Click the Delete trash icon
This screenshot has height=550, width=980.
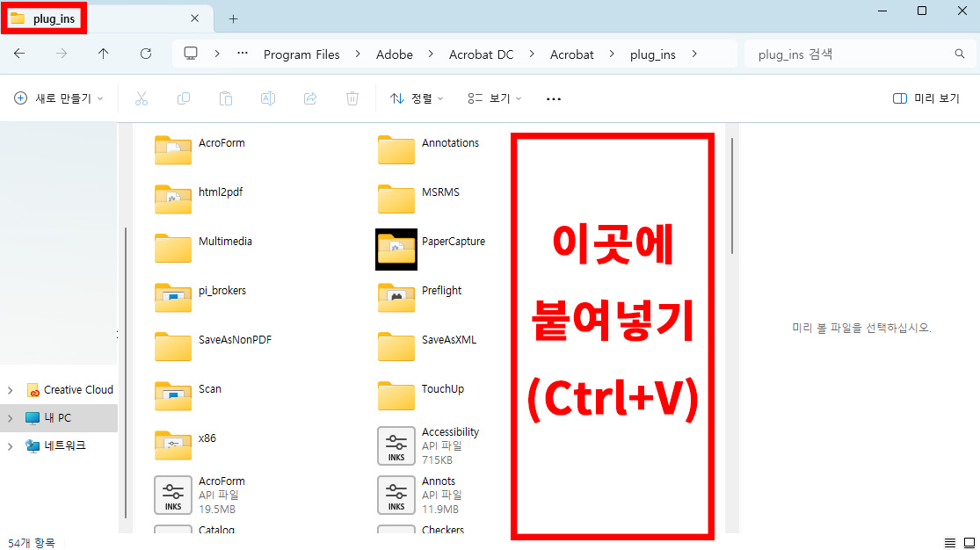352,98
